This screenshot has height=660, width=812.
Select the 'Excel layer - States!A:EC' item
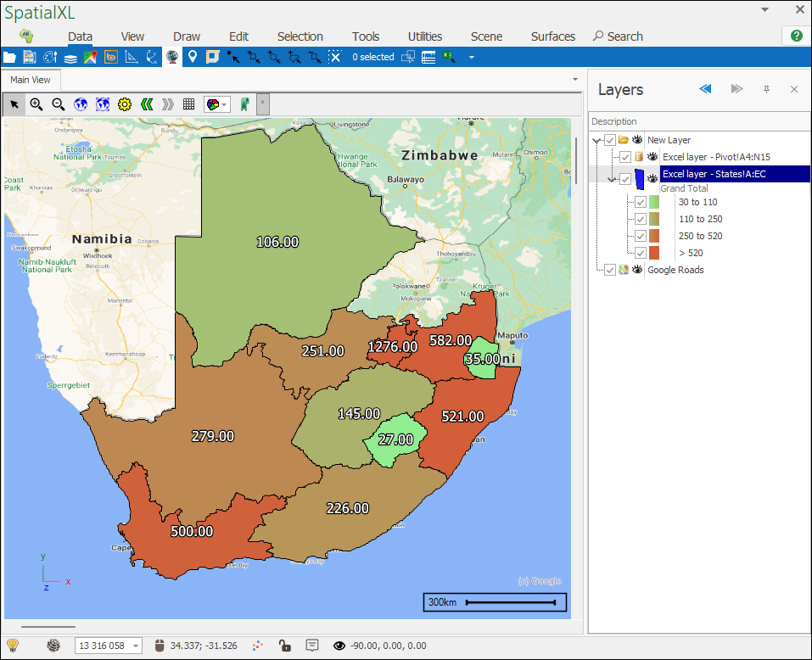click(714, 174)
